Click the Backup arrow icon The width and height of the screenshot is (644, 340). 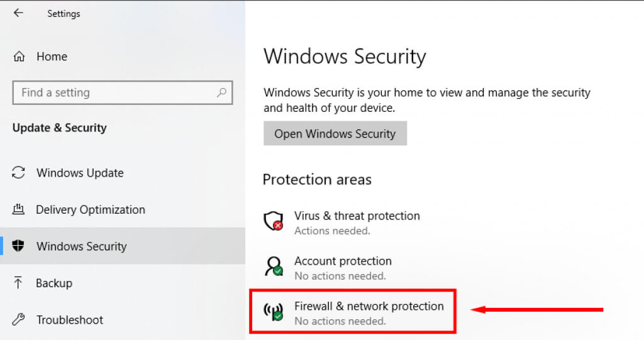click(19, 283)
